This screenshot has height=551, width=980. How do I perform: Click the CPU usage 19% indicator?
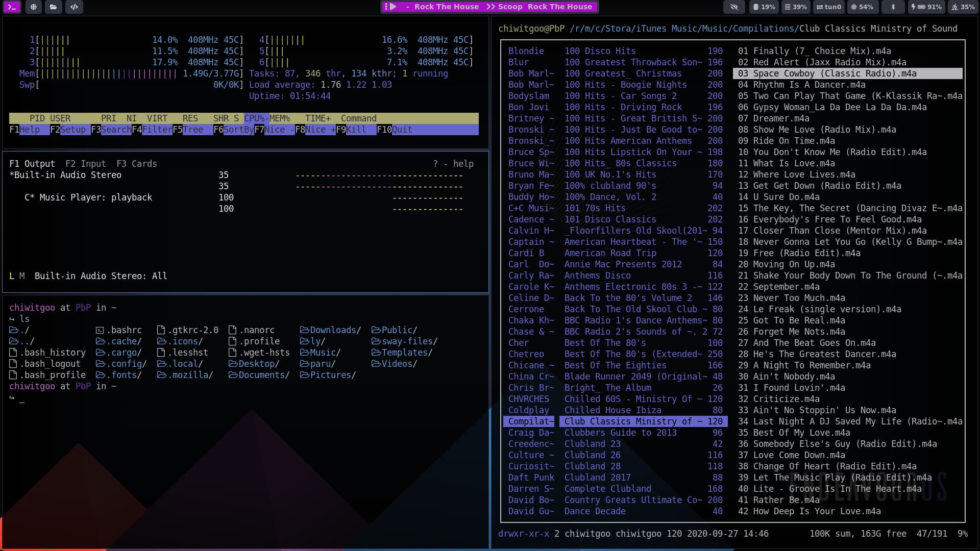764,7
